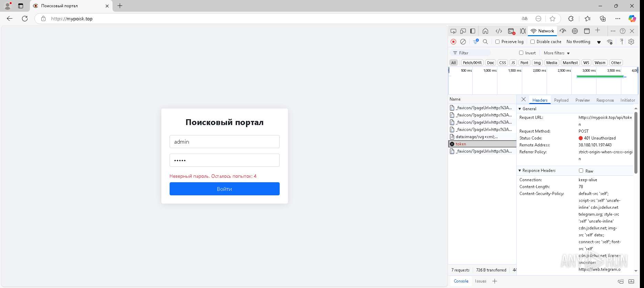The image size is (644, 288).
Task: Enable the Preserve log checkbox
Action: [497, 42]
